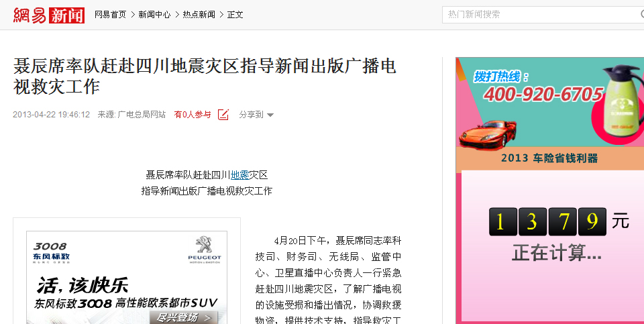Follow the 地震 hyperlink in article

click(240, 175)
